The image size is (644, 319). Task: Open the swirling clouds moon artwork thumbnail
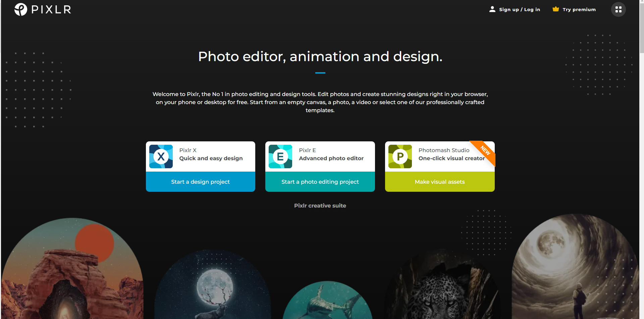click(576, 266)
